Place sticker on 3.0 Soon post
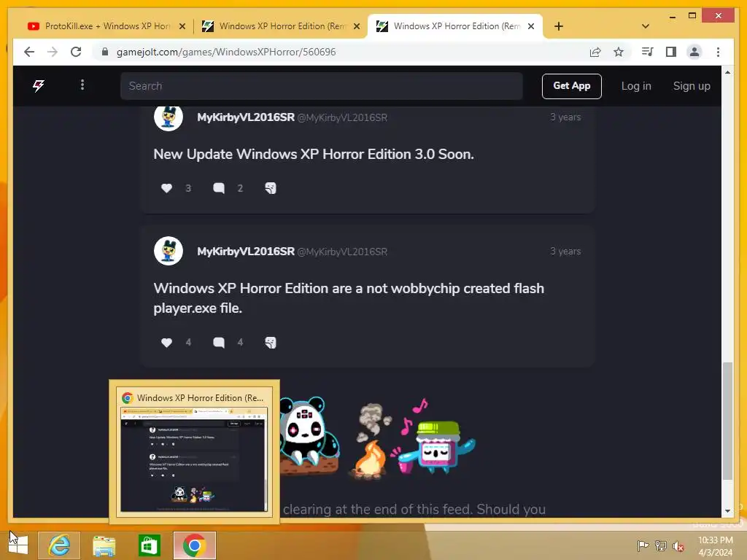The height and width of the screenshot is (560, 747). 271,188
